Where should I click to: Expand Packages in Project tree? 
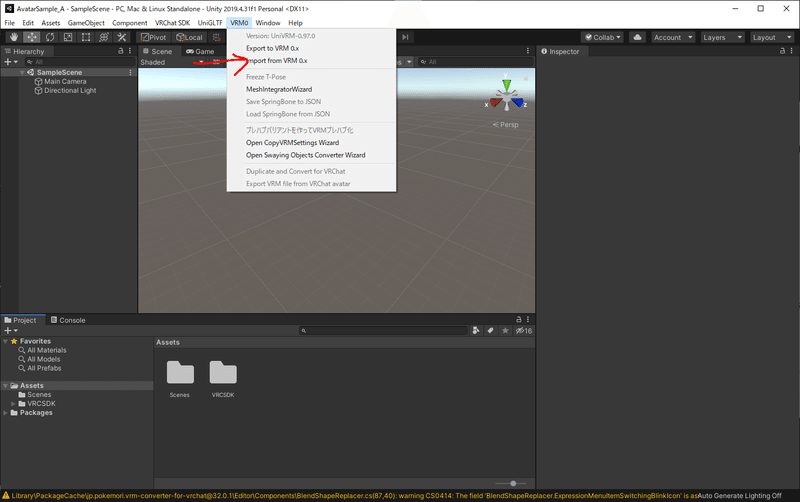pyautogui.click(x=5, y=413)
